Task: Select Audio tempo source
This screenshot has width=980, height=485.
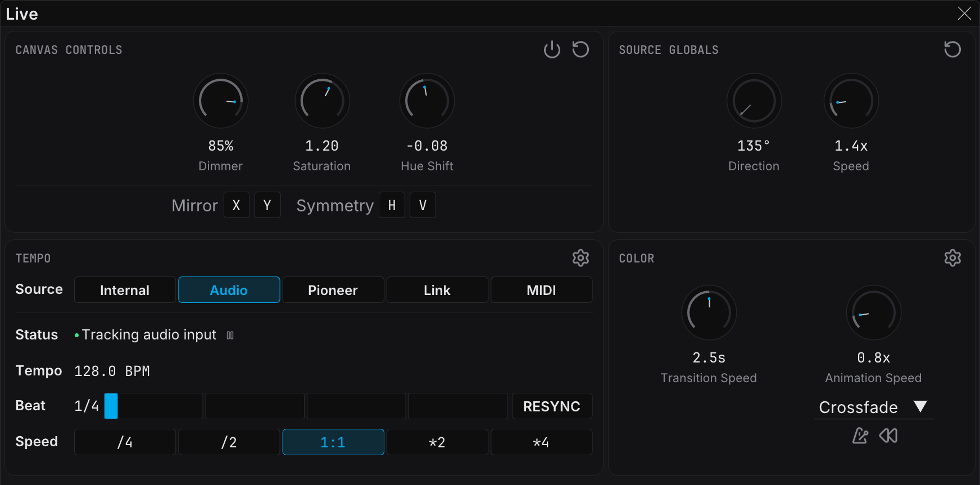Action: point(229,290)
